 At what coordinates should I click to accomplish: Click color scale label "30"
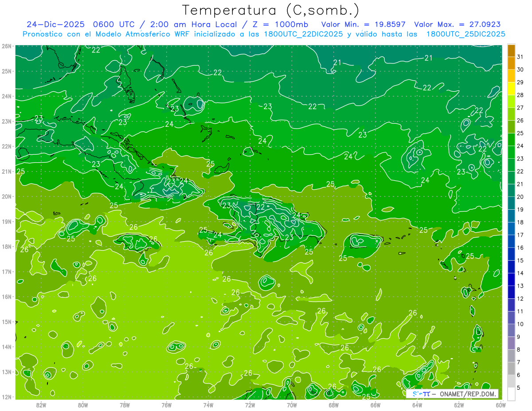coord(520,70)
